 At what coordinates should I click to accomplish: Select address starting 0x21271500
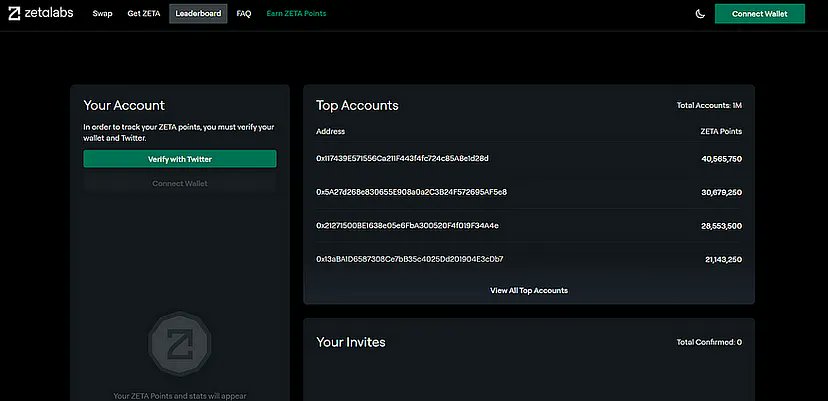pyautogui.click(x=408, y=226)
